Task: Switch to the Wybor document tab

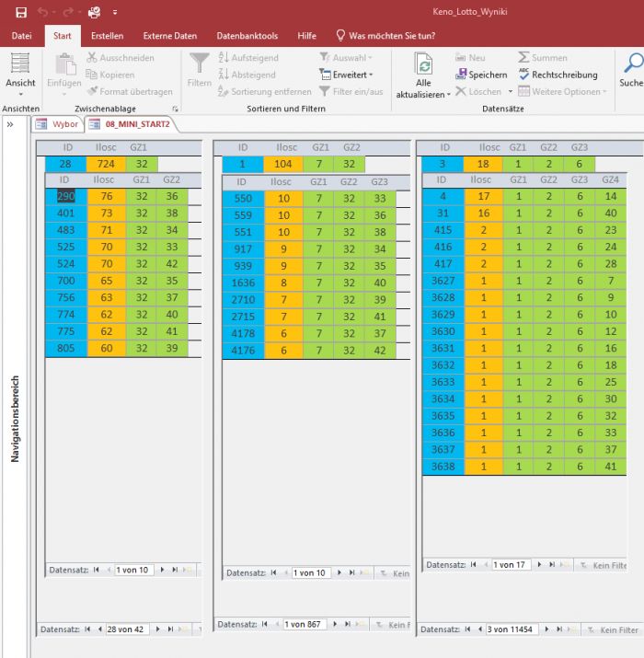Action: pos(57,124)
